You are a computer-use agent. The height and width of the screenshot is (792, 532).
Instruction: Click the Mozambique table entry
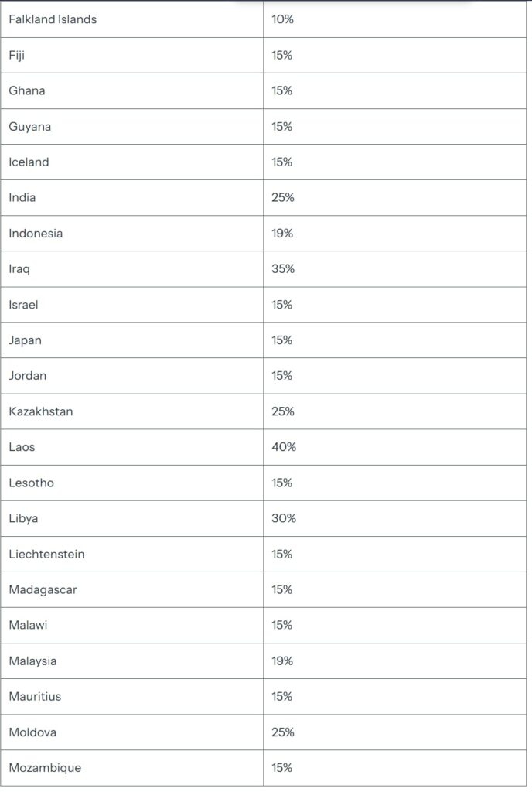pyautogui.click(x=45, y=768)
